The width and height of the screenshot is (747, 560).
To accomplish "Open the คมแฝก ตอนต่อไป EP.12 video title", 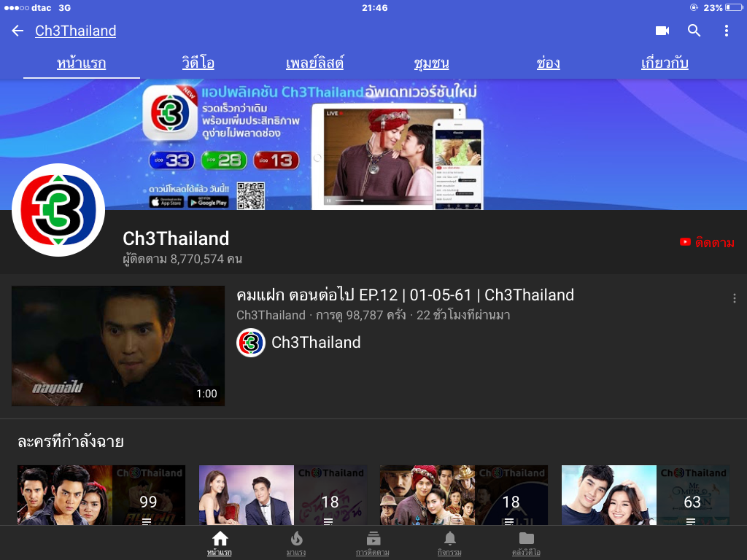I will [x=405, y=295].
